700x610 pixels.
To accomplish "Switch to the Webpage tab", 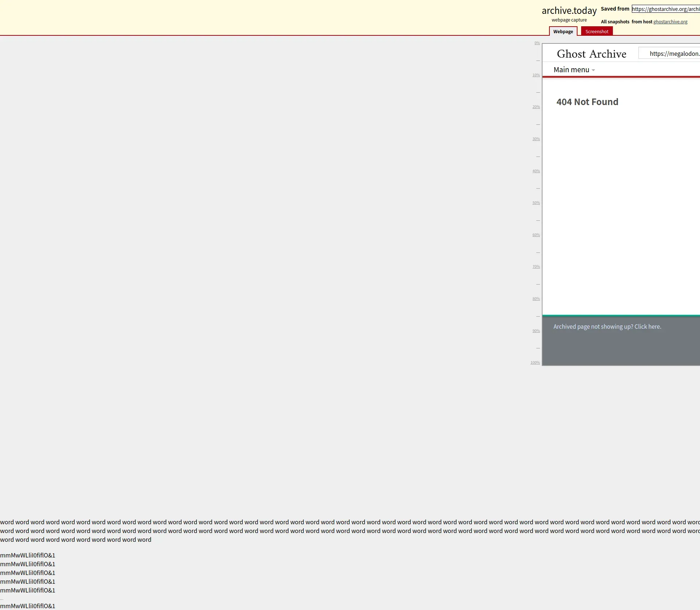I will (563, 31).
